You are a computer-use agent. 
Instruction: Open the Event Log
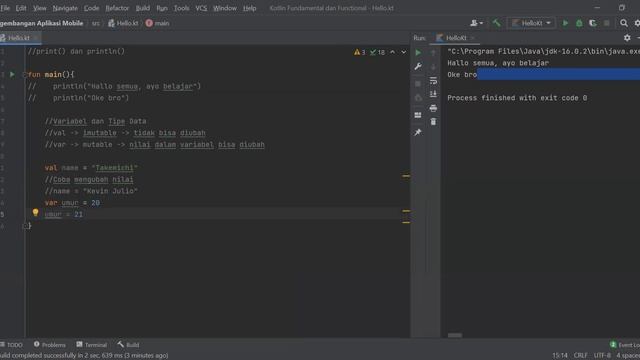[x=625, y=345]
